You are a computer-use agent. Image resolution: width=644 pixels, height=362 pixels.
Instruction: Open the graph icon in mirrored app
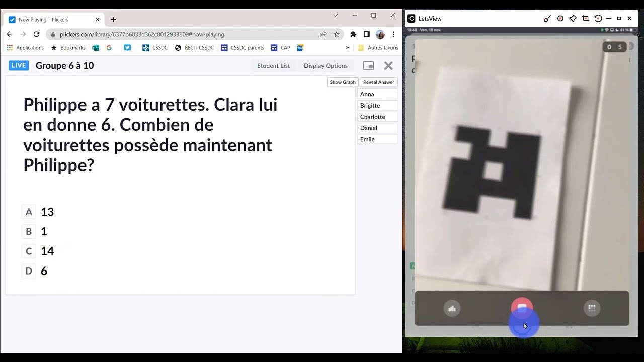(452, 309)
